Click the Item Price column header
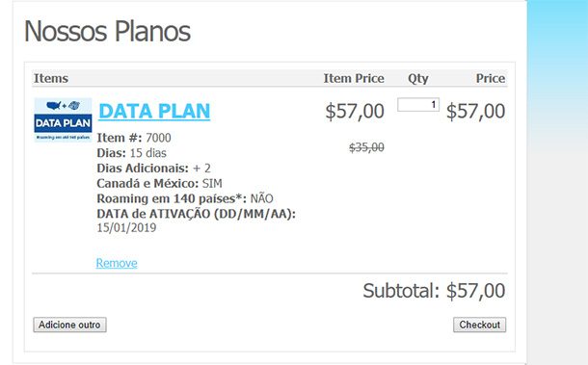Screen dimensions: 588x365 point(354,78)
